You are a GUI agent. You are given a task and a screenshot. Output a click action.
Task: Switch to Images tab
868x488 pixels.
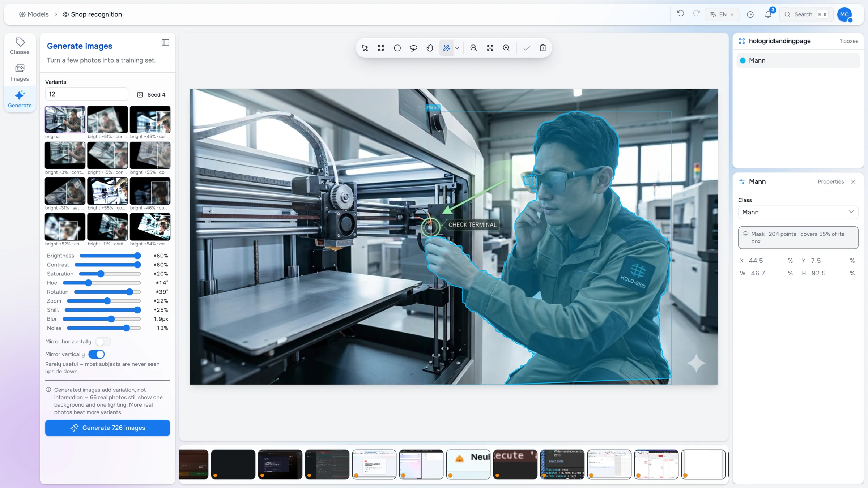[x=20, y=73]
